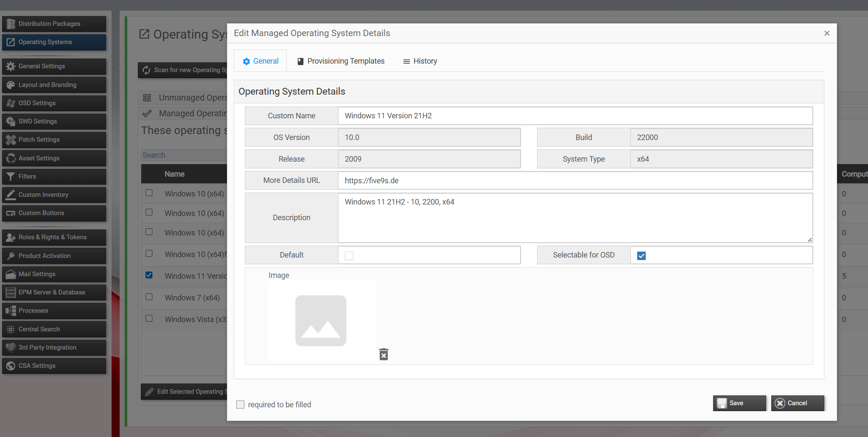The width and height of the screenshot is (868, 437).
Task: Open CSA Settings globe icon
Action: 11,366
